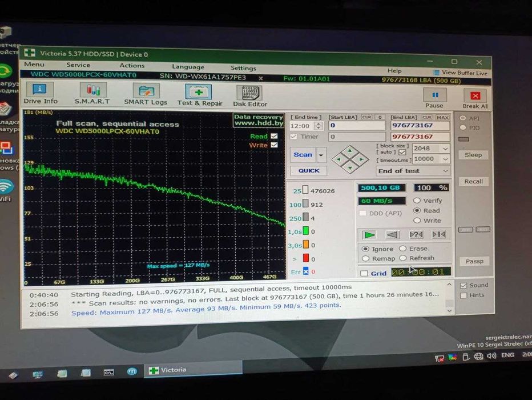Viewport: 532px width, 400px height.
Task: Select the Refresh option
Action: (x=403, y=258)
